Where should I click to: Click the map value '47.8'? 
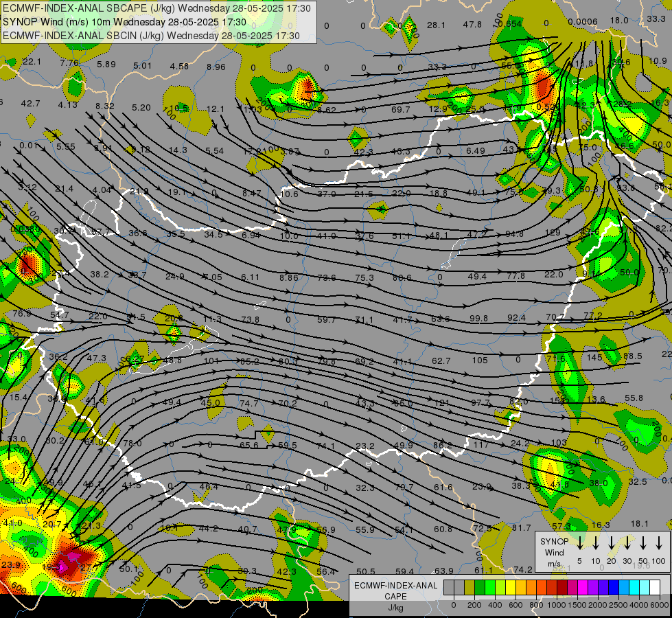pos(472,25)
